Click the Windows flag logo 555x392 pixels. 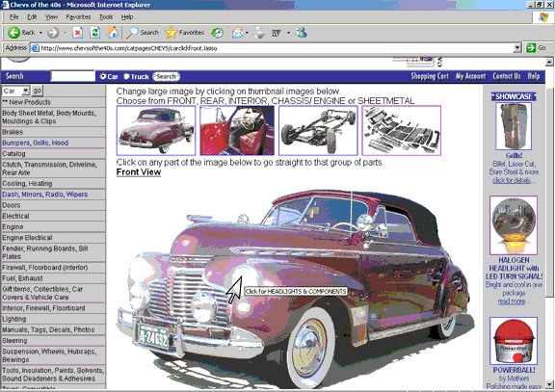(543, 17)
